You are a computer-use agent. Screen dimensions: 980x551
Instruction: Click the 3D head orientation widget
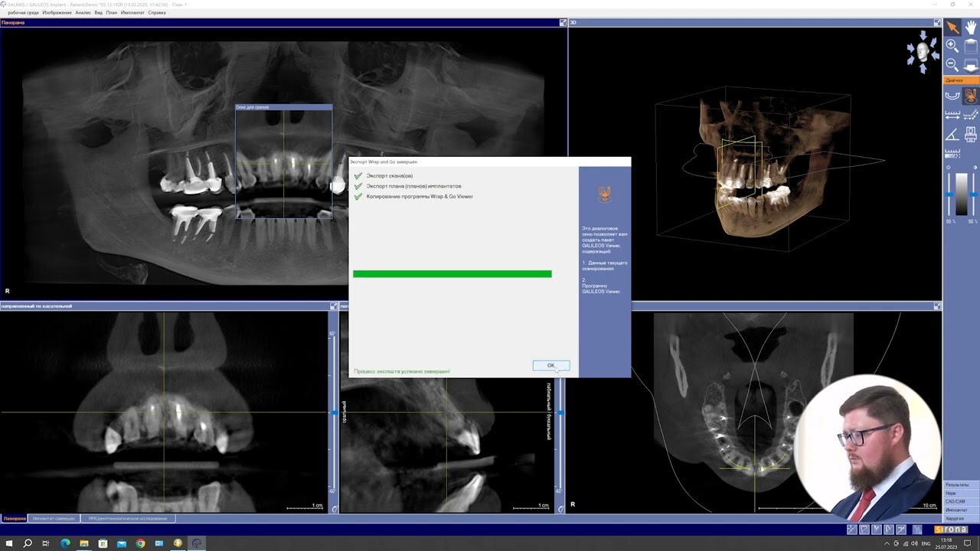[x=923, y=51]
